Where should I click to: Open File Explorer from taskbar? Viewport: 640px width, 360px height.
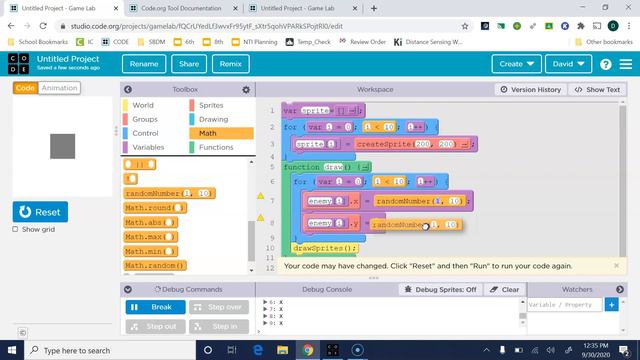(282, 350)
